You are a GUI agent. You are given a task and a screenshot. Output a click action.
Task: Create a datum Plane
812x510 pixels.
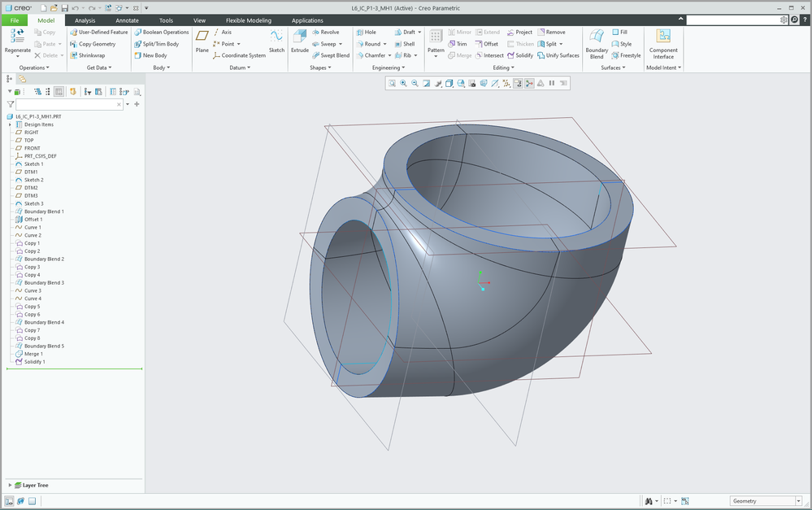(202, 37)
